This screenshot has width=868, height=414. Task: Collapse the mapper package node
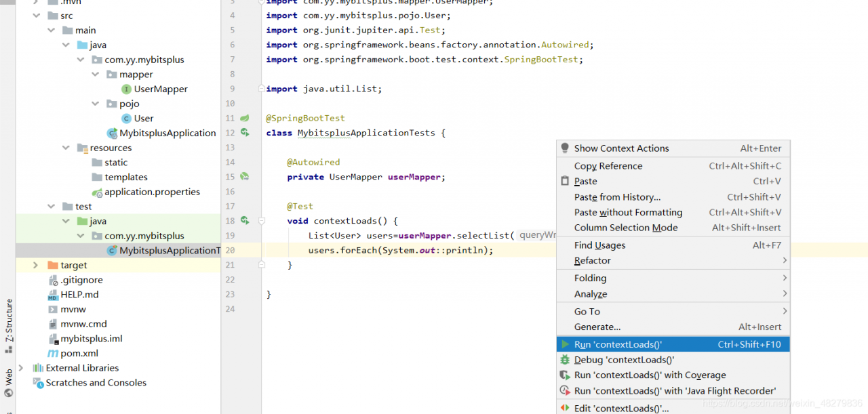click(95, 75)
